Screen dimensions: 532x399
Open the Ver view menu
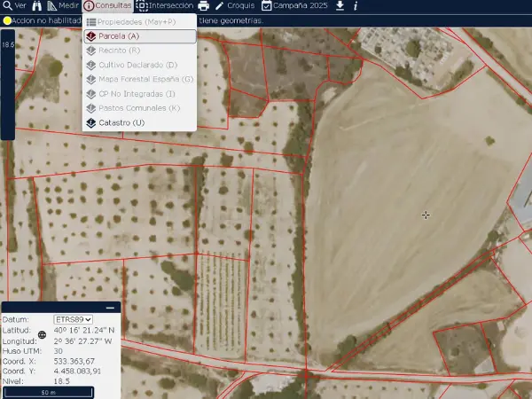14,5
